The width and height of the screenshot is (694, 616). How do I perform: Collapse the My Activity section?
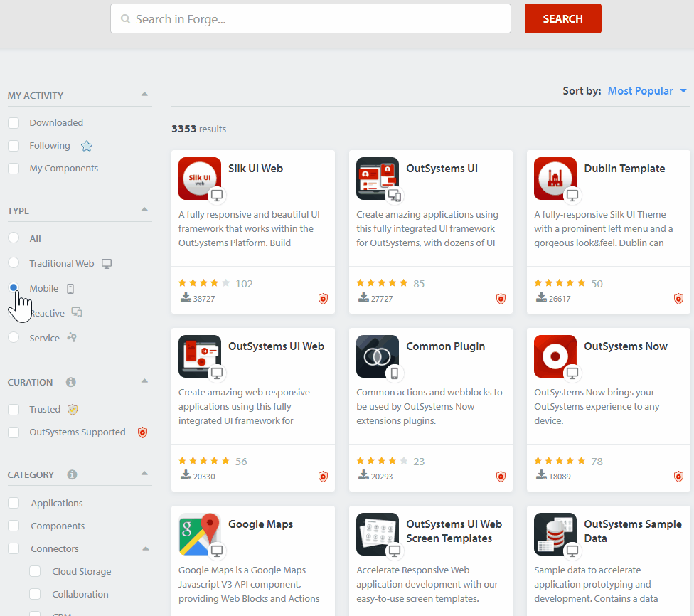coord(144,95)
